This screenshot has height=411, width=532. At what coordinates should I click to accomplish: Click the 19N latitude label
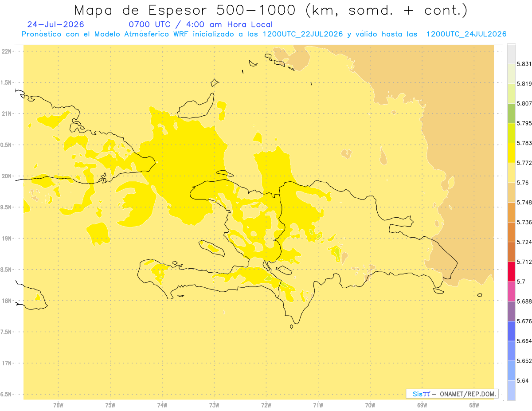(x=6, y=239)
